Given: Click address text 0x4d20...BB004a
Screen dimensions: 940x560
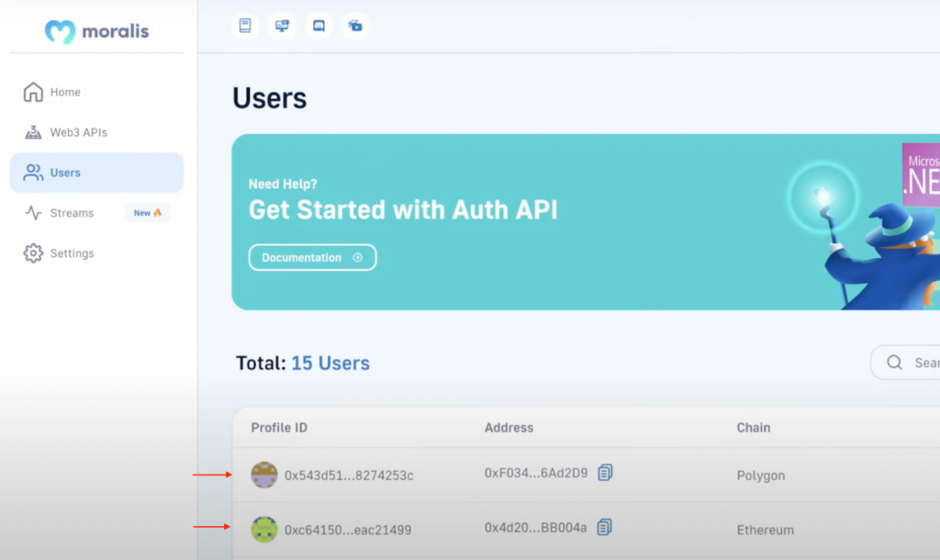Looking at the screenshot, I should 535,528.
